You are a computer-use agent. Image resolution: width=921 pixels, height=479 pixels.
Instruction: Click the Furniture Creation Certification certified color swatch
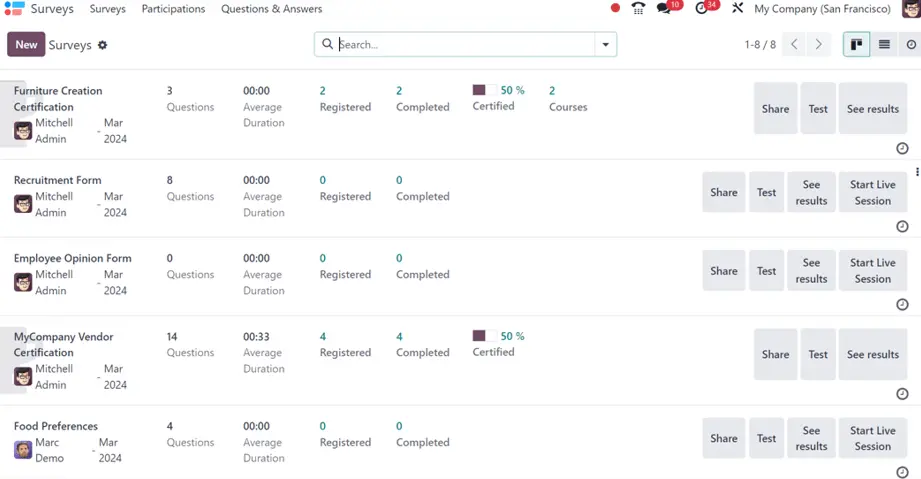pyautogui.click(x=479, y=90)
